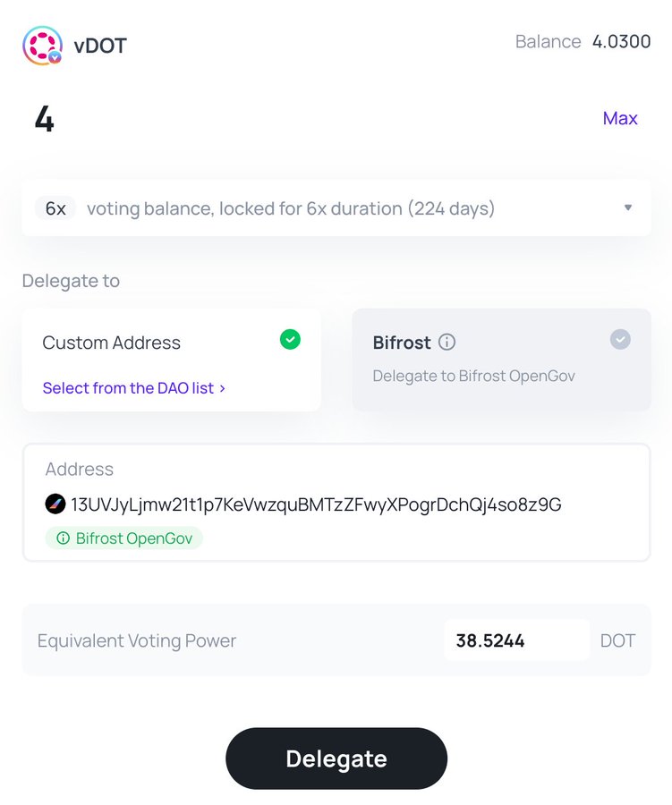The image size is (672, 805).
Task: Open the conviction dropdown arrow
Action: 628,208
